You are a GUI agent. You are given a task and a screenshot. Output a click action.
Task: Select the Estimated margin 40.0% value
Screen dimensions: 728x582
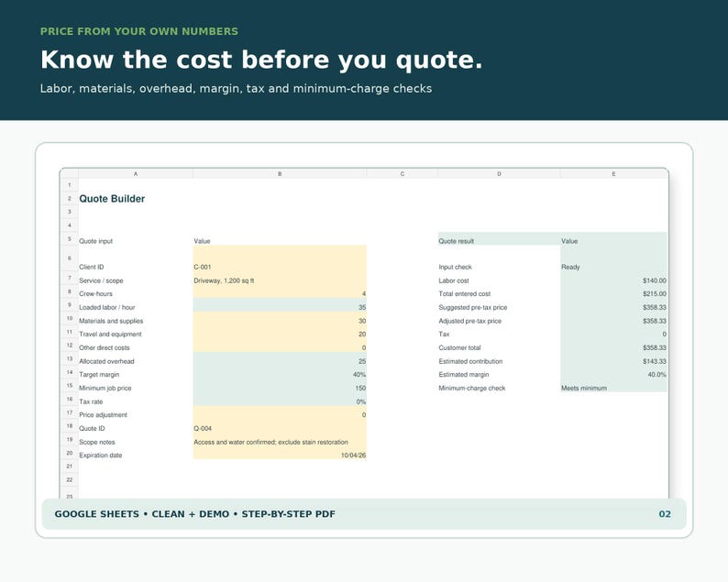click(613, 374)
